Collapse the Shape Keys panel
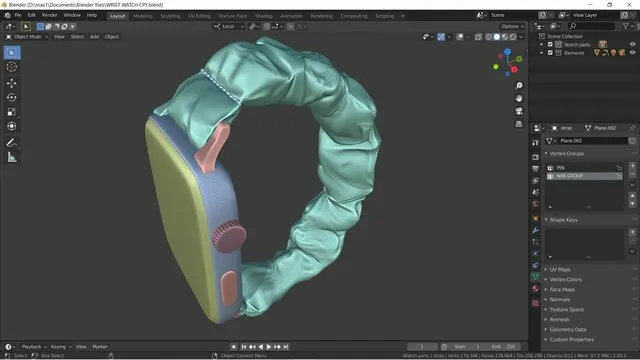The height and width of the screenshot is (360, 640). tap(562, 220)
